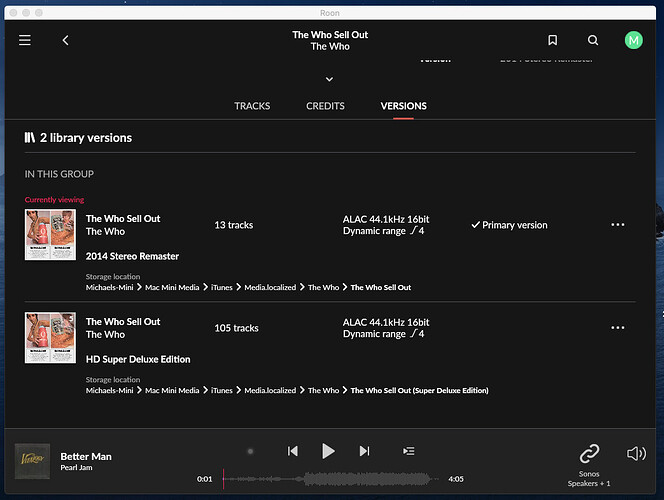664x500 pixels.
Task: Click HD Super Deluxe Edition version label
Action: 138,359
